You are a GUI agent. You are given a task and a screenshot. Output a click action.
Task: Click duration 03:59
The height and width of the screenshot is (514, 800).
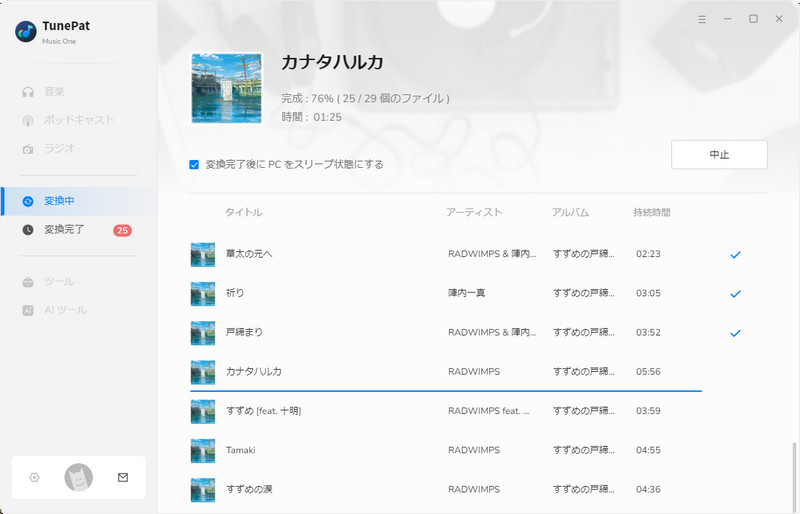pyautogui.click(x=648, y=411)
